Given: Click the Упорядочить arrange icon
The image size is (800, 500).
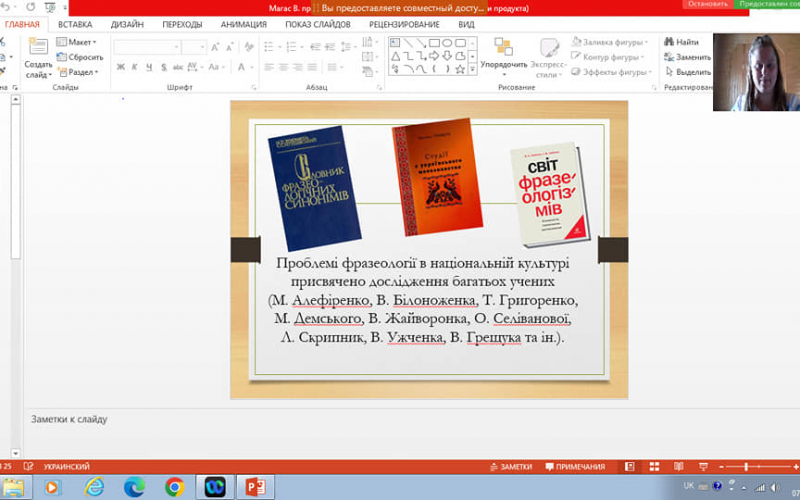Looking at the screenshot, I should 503,47.
